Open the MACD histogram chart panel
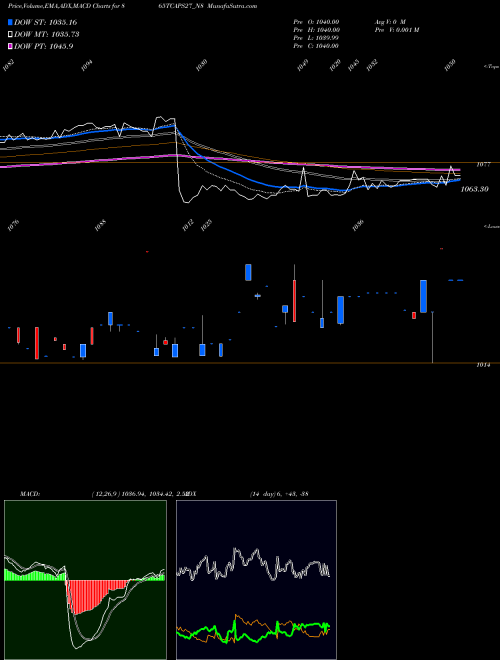This screenshot has width=500, height=660. coord(85,580)
